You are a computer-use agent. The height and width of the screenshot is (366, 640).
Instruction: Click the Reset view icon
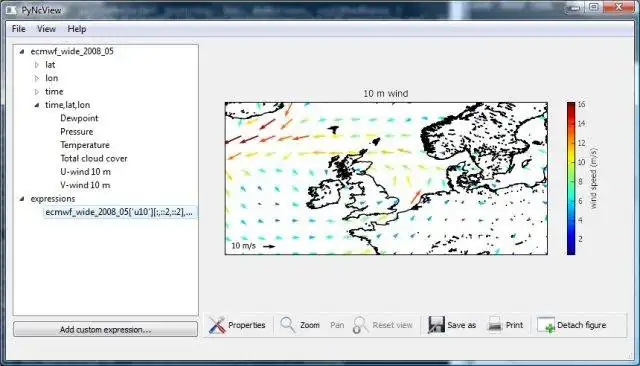click(x=360, y=325)
